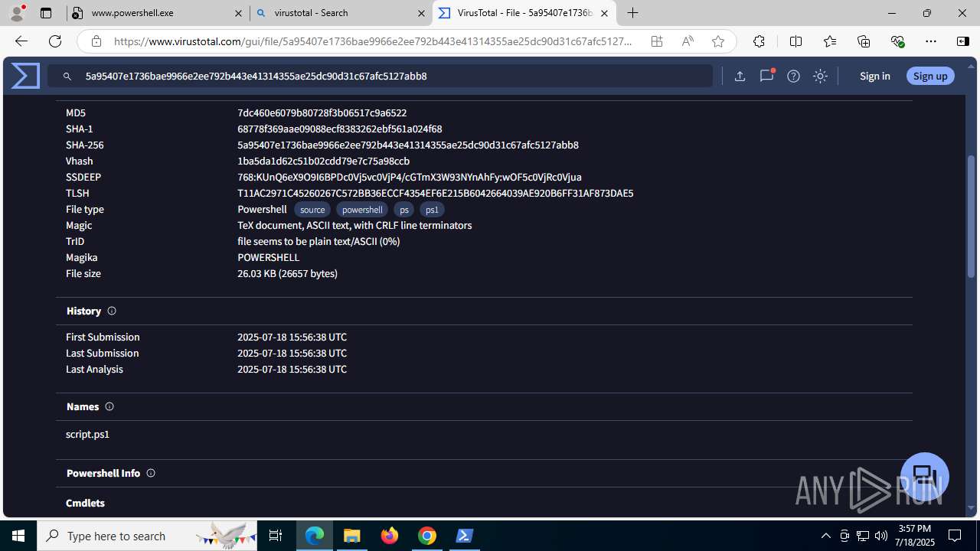Image resolution: width=980 pixels, height=551 pixels.
Task: Toggle the light/dark theme sun icon
Action: [x=820, y=76]
